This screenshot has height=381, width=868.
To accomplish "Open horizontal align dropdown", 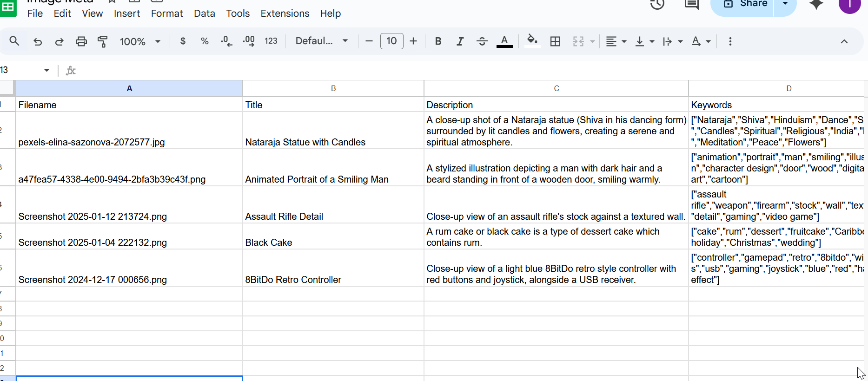I will point(616,41).
